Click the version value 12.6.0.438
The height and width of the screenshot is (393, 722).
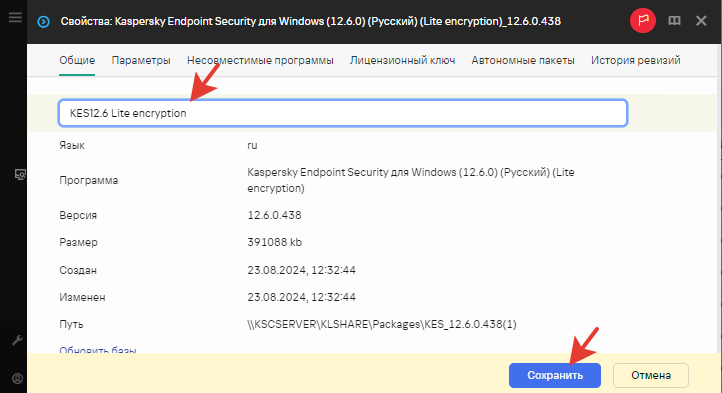point(274,215)
